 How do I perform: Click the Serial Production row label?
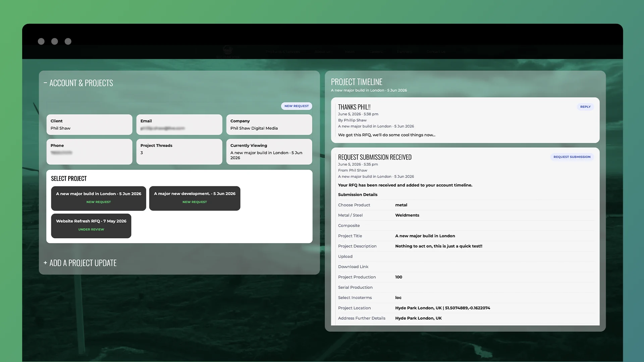pos(355,288)
